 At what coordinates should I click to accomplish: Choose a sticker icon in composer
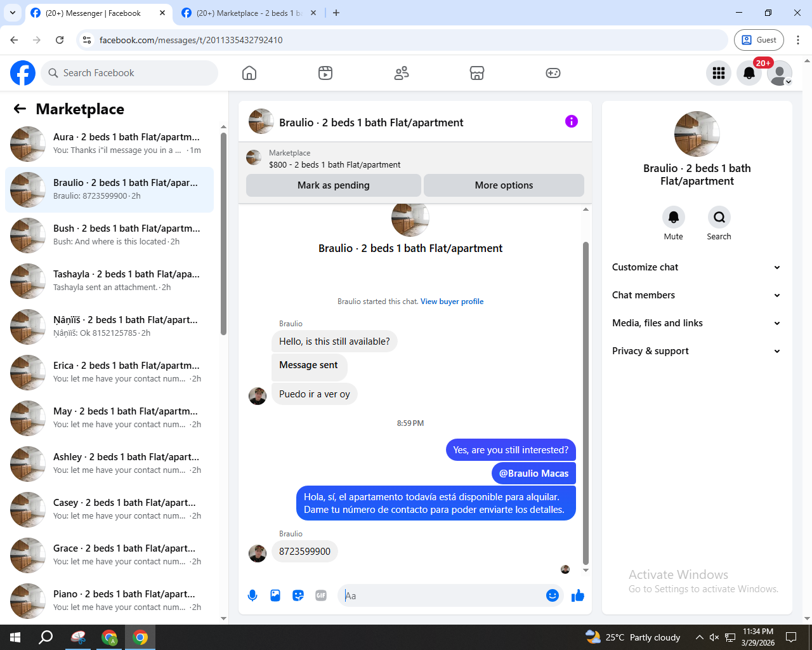tap(298, 595)
